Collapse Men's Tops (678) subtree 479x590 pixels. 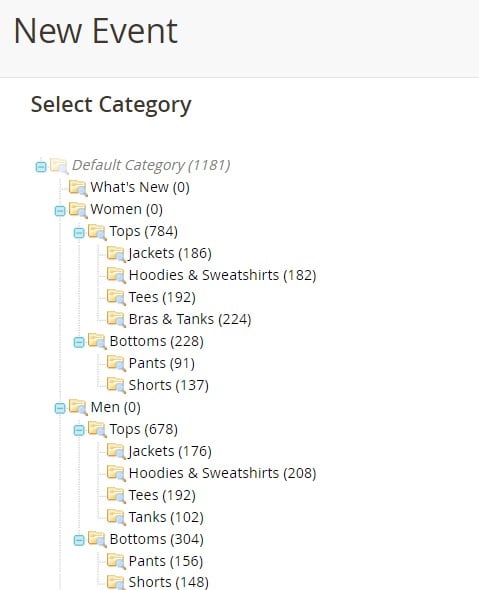coord(79,430)
